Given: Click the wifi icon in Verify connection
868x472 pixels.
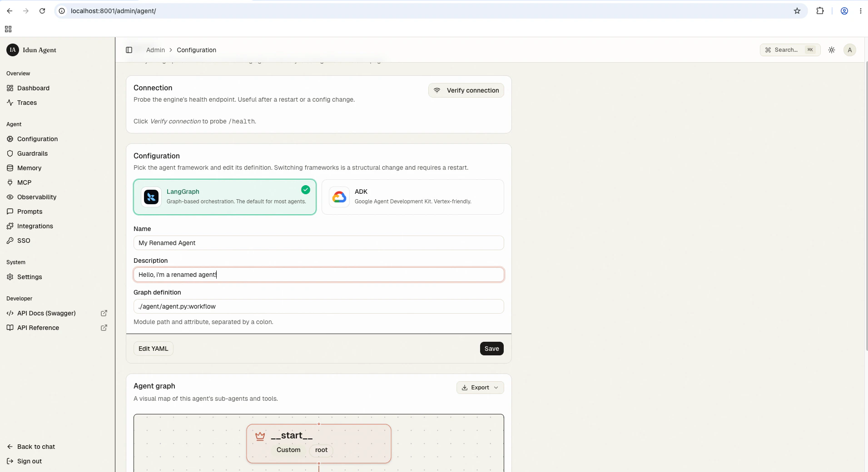Looking at the screenshot, I should [437, 90].
